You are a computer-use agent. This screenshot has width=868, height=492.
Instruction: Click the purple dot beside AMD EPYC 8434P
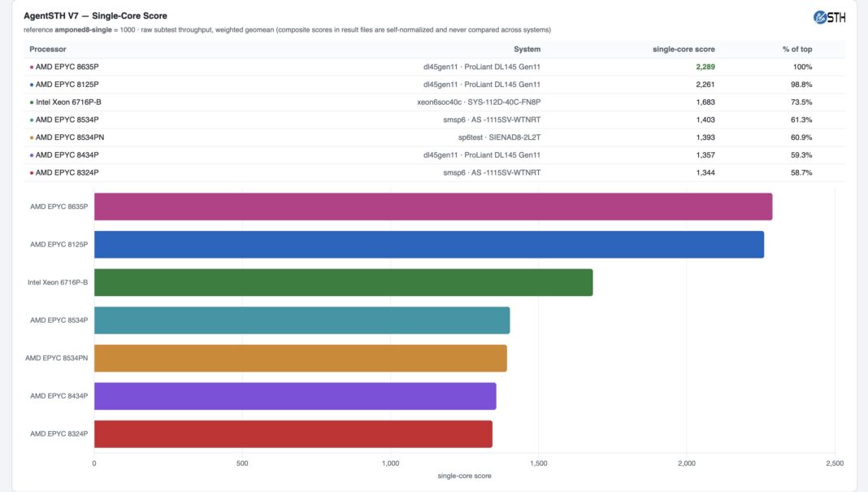tap(32, 155)
